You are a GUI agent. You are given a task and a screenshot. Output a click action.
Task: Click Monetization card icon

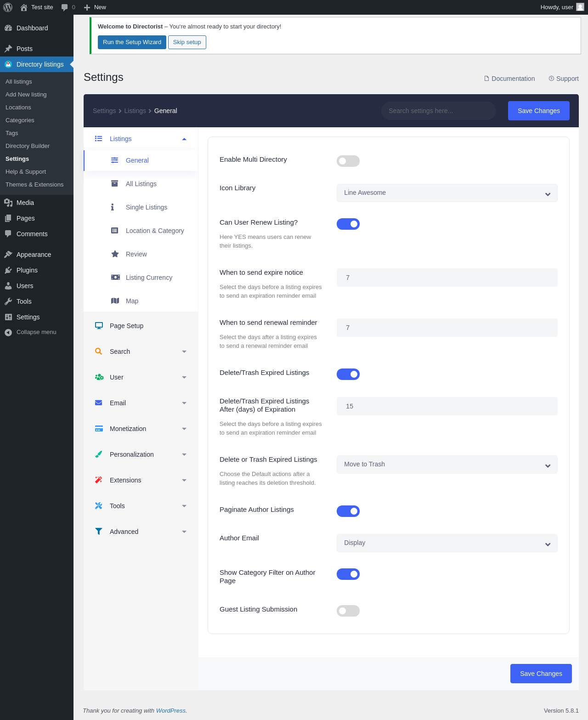click(99, 429)
